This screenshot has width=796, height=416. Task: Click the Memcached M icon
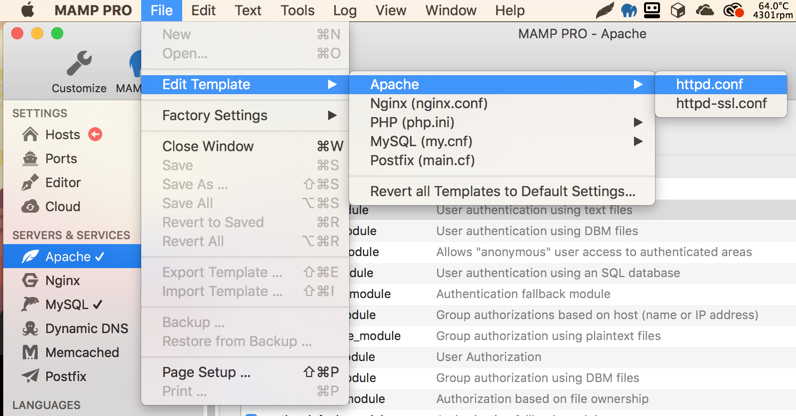30,353
